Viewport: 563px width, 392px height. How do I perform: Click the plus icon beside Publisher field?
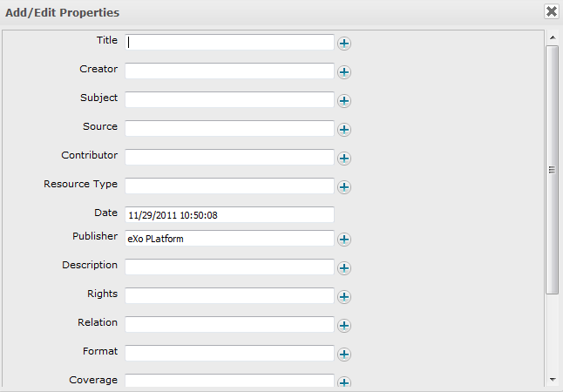(344, 240)
